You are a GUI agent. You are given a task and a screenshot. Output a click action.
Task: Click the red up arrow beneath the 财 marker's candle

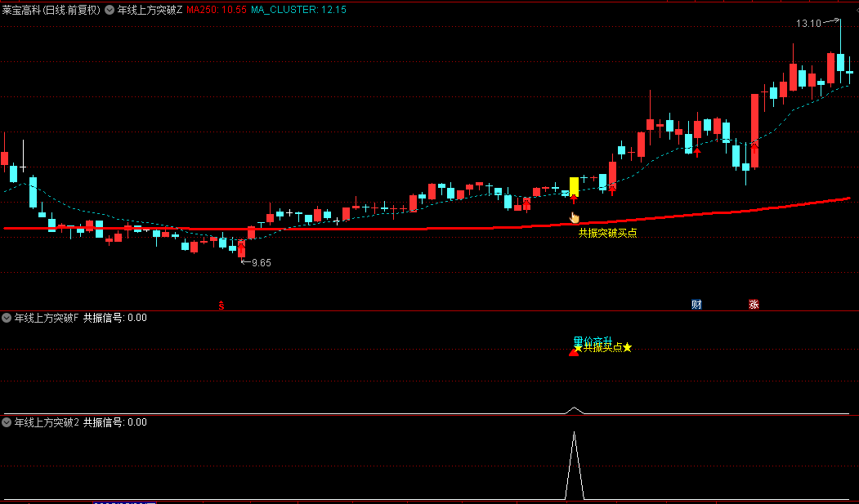(x=697, y=152)
